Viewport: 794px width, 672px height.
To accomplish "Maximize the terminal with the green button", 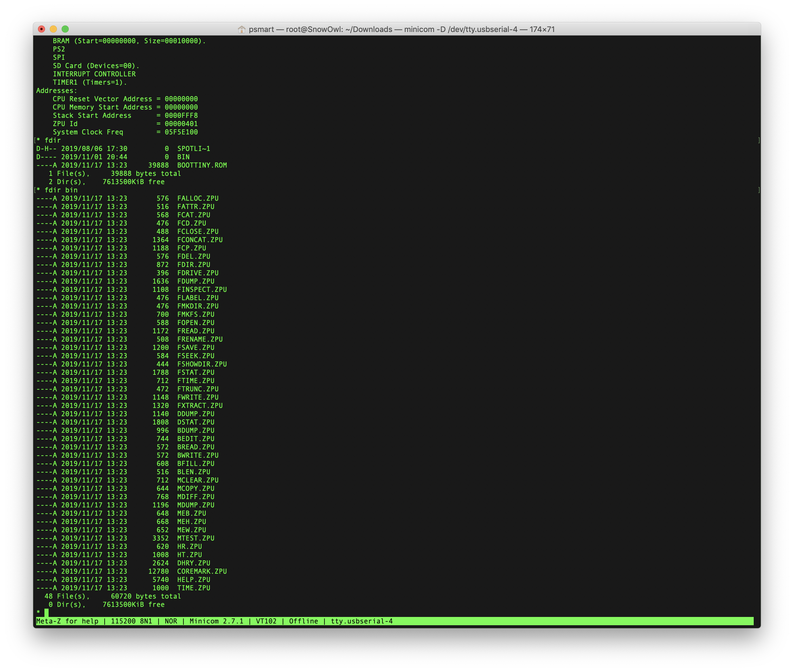I will [65, 29].
